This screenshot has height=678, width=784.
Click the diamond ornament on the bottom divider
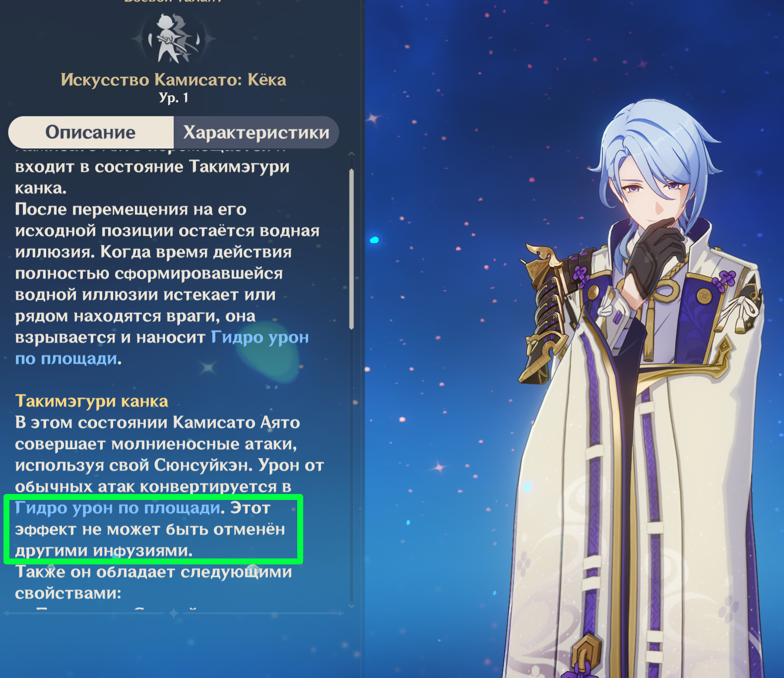[173, 614]
